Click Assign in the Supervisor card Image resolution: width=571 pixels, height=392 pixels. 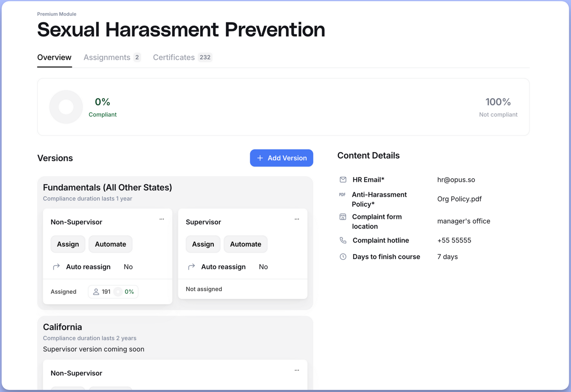[x=203, y=244]
